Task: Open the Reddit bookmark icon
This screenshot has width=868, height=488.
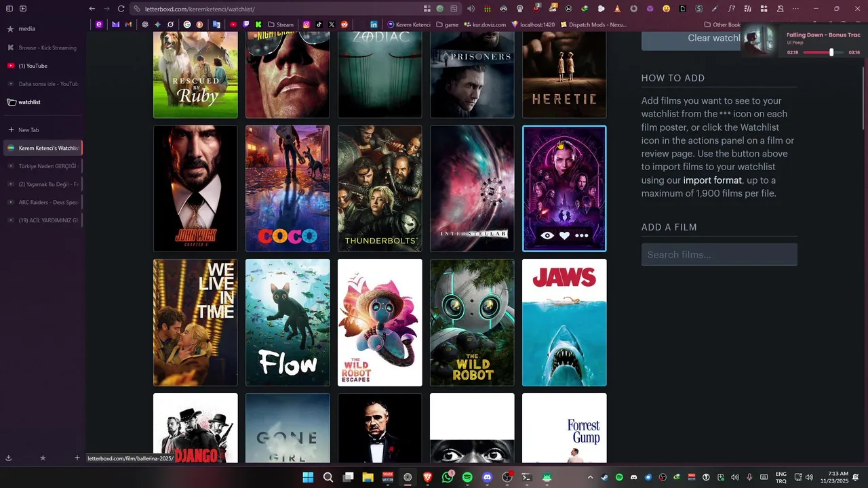Action: point(344,24)
